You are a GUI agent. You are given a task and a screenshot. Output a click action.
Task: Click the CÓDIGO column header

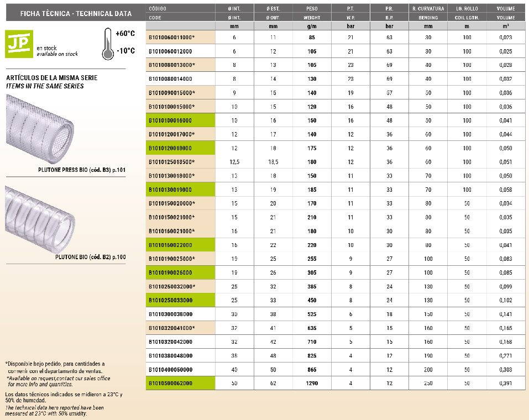tap(158, 9)
